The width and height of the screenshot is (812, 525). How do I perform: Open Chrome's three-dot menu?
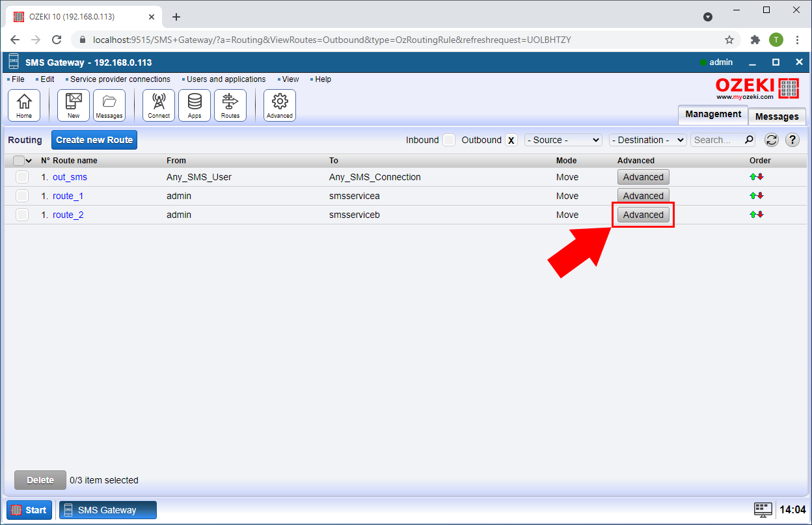798,40
